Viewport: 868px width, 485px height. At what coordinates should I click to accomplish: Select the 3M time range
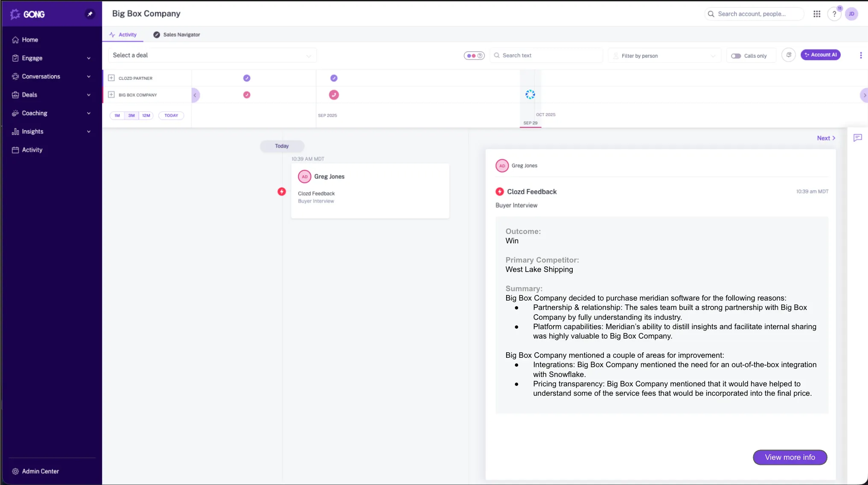click(x=131, y=116)
